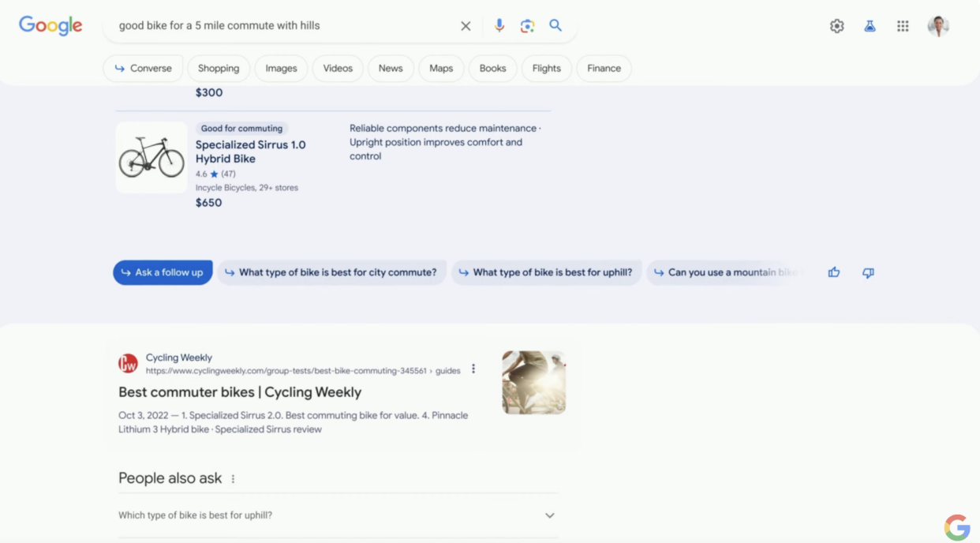Click the cyclingweekly.com URL breadcrumb
The height and width of the screenshot is (543, 980).
[x=303, y=370]
